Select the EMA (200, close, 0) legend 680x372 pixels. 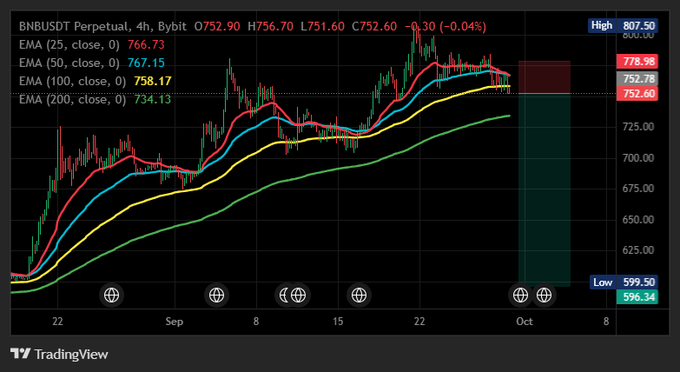click(72, 100)
